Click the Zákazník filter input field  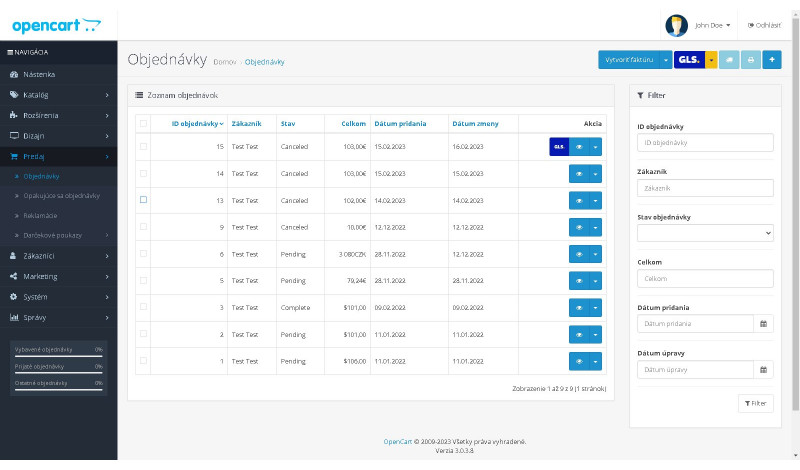(x=705, y=188)
